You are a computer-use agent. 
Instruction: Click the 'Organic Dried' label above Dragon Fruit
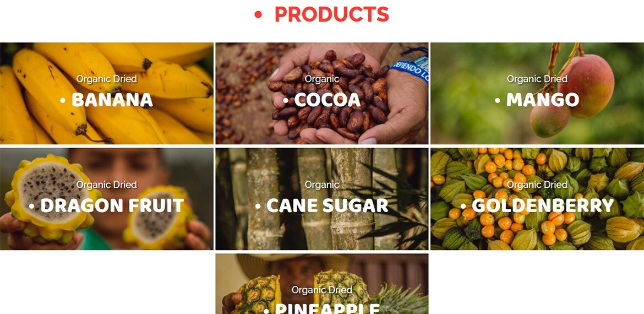107,185
